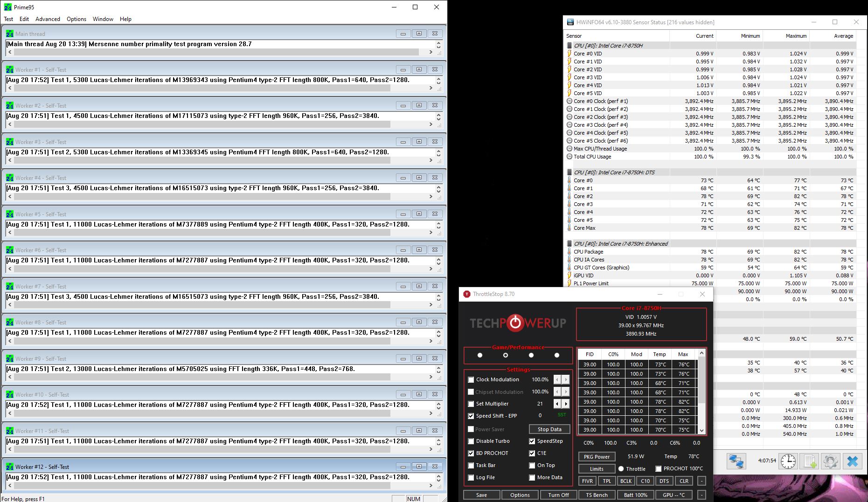The height and width of the screenshot is (502, 868).
Task: Click the bottom minus expander button in ThrottleStop
Action: (701, 495)
